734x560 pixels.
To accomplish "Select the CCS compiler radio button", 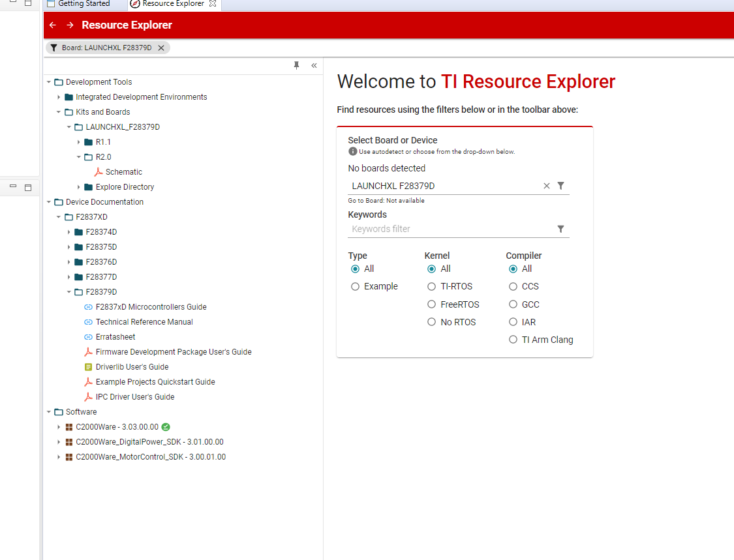I will pyautogui.click(x=513, y=286).
